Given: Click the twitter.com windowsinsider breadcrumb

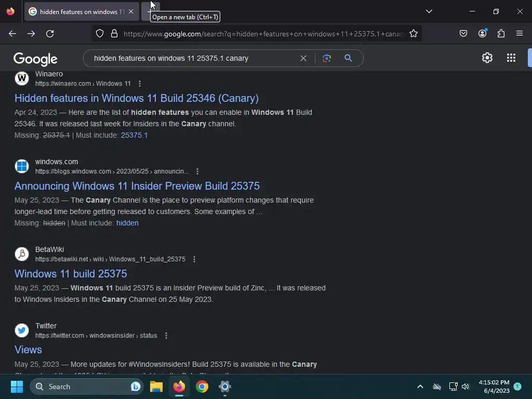Looking at the screenshot, I should (x=96, y=336).
